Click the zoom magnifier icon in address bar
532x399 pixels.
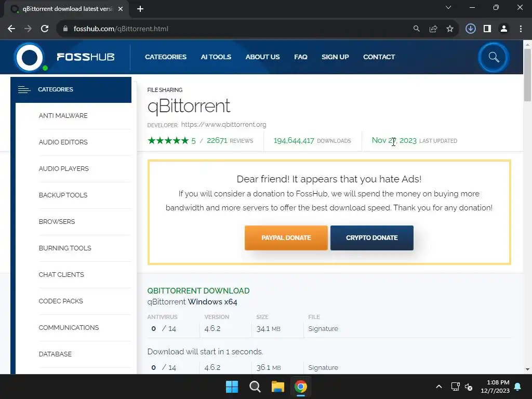click(x=416, y=29)
